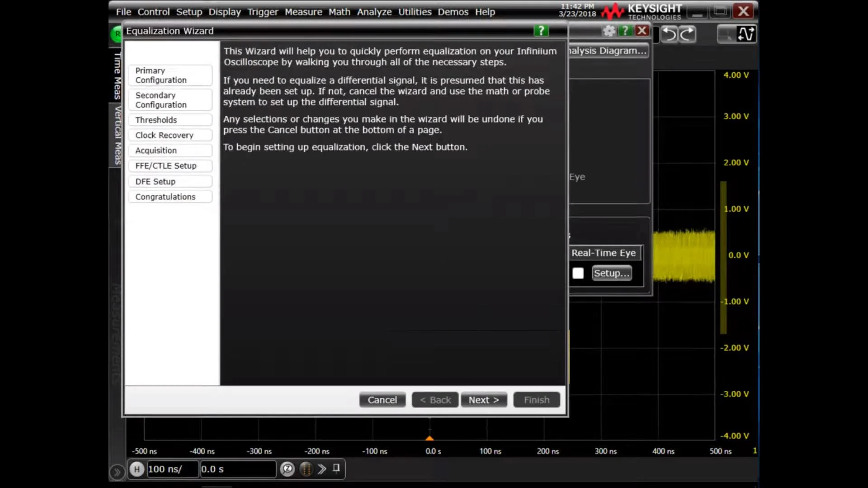Click the 0.0 s horizontal position field
This screenshot has height=488, width=868.
[x=237, y=469]
